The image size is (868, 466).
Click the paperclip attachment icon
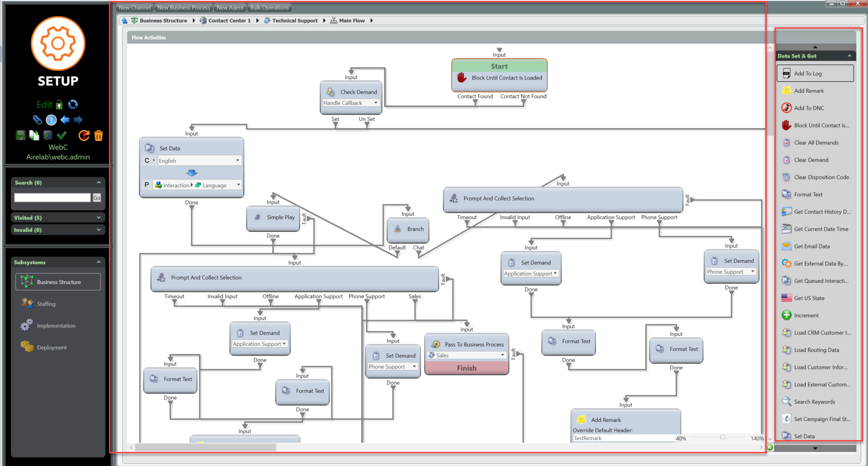click(37, 120)
